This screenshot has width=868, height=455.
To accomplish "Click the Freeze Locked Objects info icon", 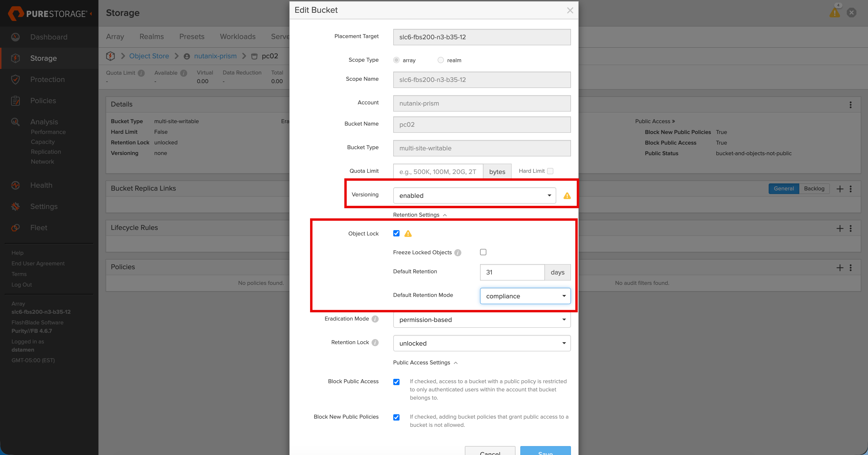I will pyautogui.click(x=457, y=253).
